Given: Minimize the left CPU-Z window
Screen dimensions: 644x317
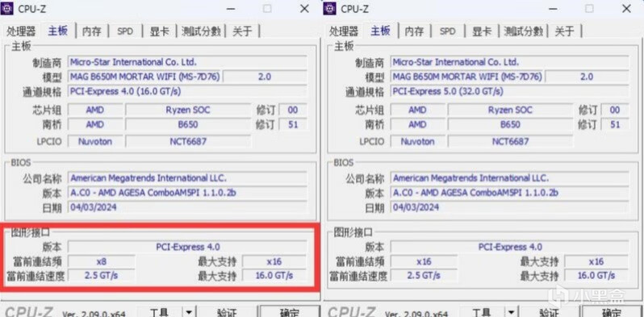Looking at the screenshot, I should [x=231, y=9].
